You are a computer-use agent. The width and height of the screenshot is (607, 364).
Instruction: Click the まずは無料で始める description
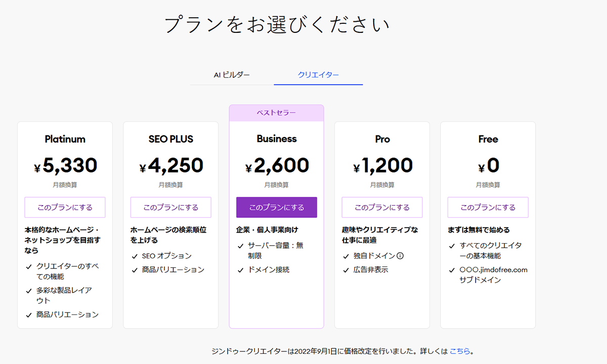pos(479,230)
